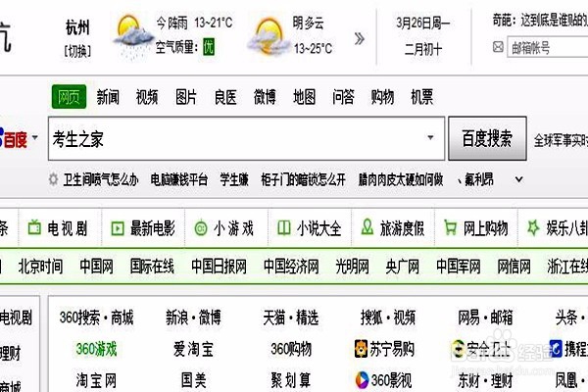Open the 360搜索·商城 link

coord(96,318)
